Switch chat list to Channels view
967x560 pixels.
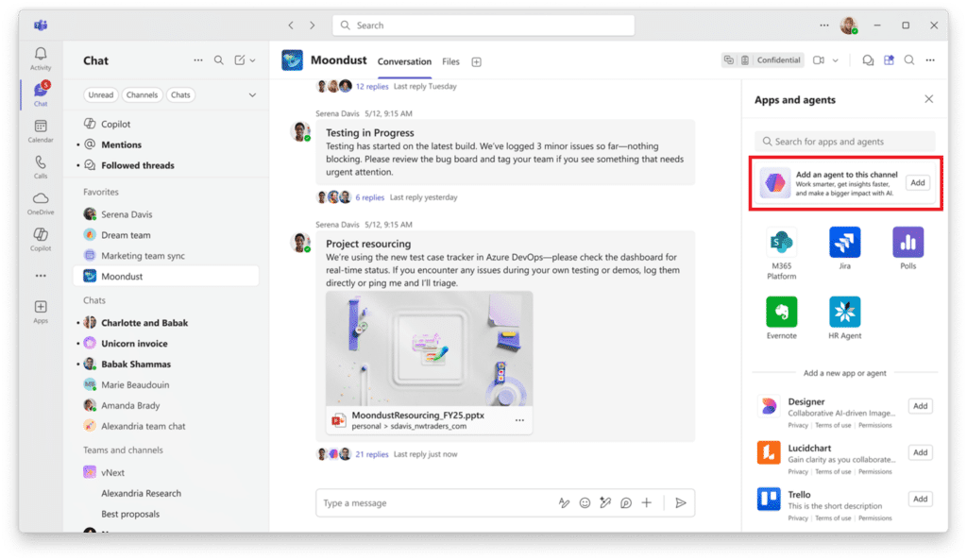pos(143,94)
